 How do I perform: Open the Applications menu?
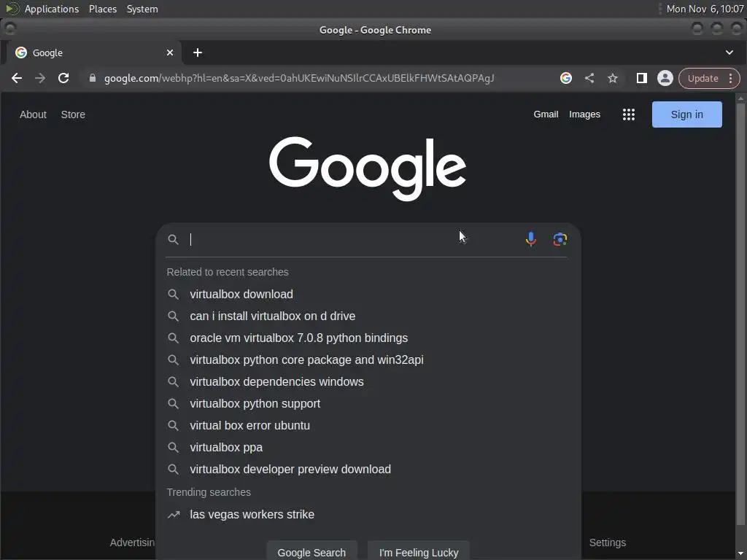coord(52,9)
